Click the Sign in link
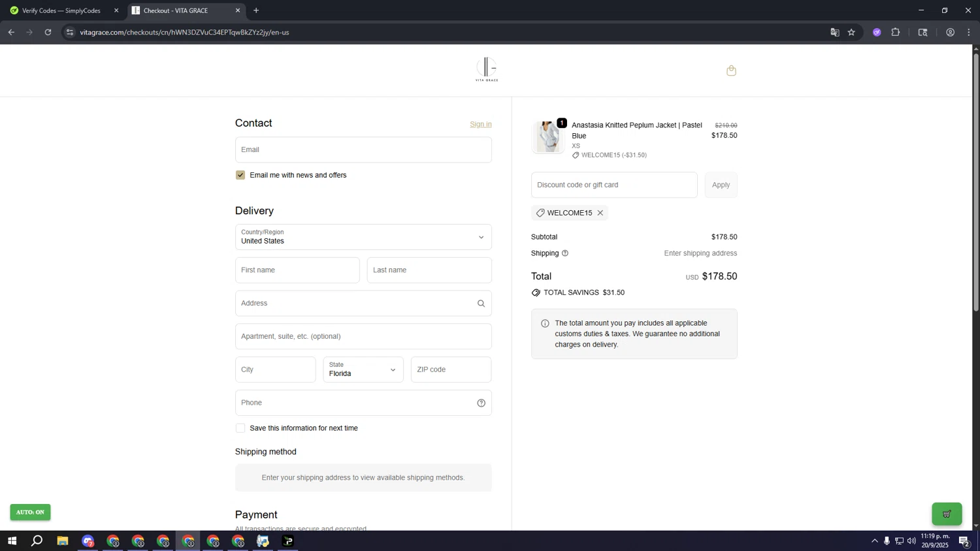The height and width of the screenshot is (551, 980). 481,124
